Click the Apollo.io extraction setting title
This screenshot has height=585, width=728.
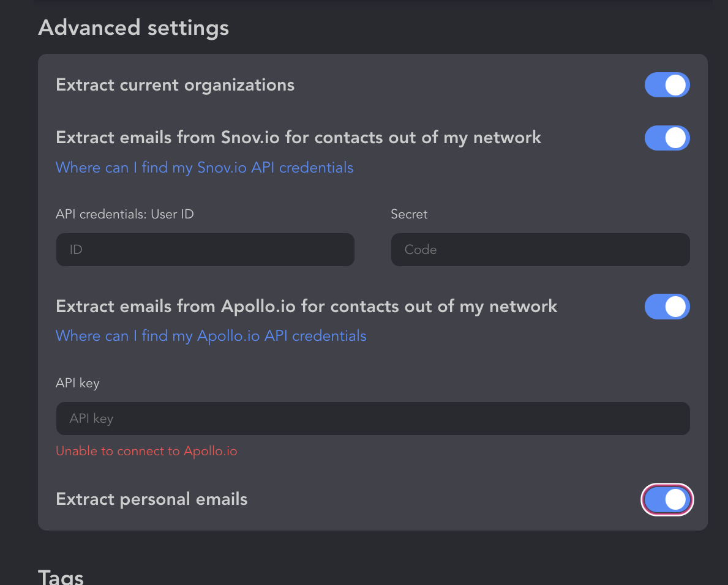tap(306, 307)
